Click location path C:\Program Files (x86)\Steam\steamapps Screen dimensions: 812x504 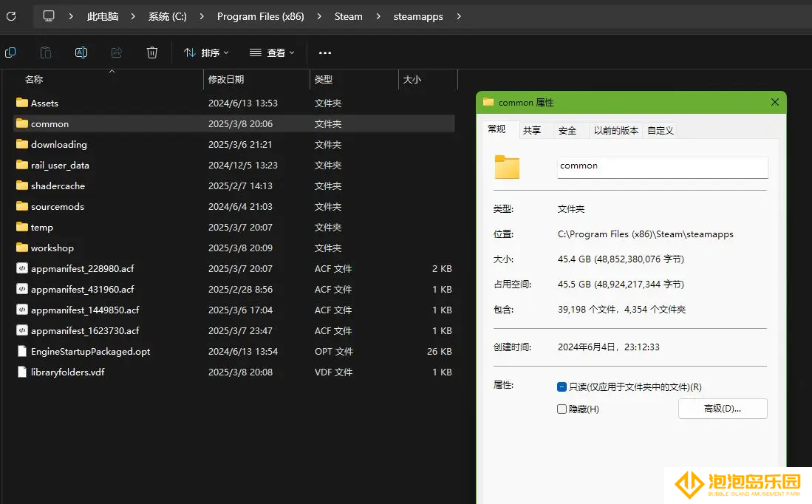coord(646,234)
